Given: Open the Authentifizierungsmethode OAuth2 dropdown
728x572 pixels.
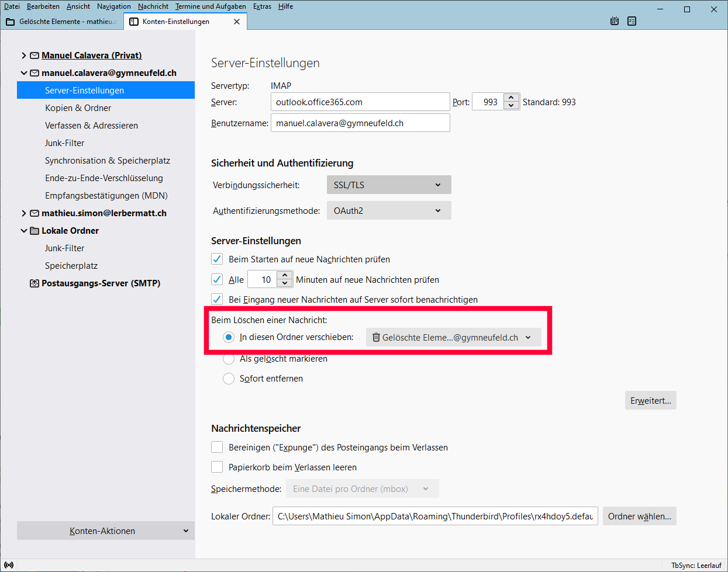Looking at the screenshot, I should coord(388,210).
